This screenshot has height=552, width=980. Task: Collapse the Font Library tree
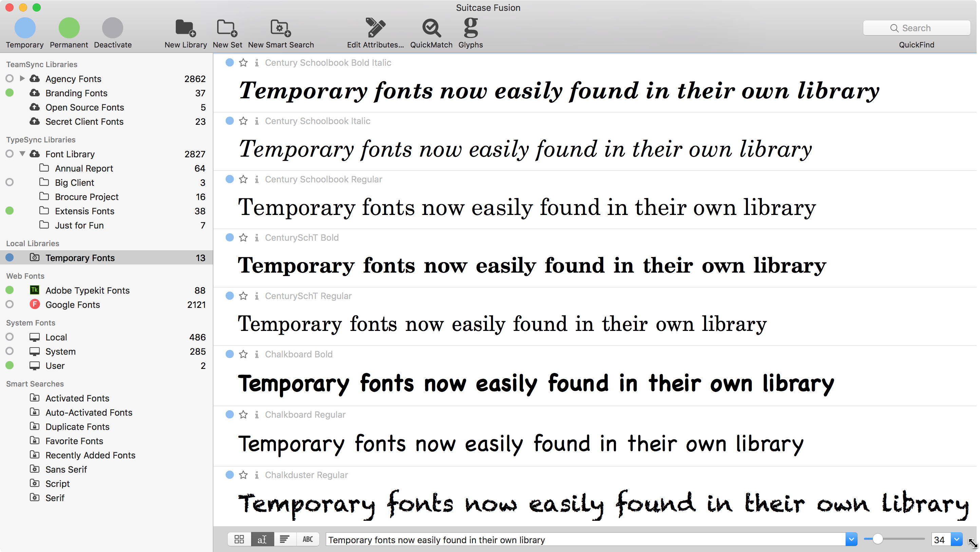(x=22, y=154)
